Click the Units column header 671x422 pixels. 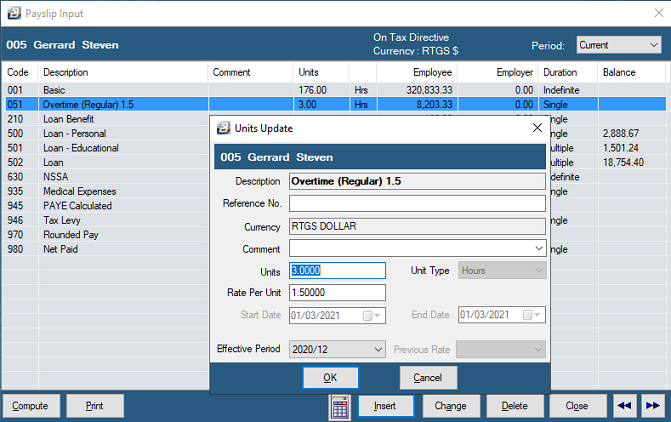coord(321,72)
